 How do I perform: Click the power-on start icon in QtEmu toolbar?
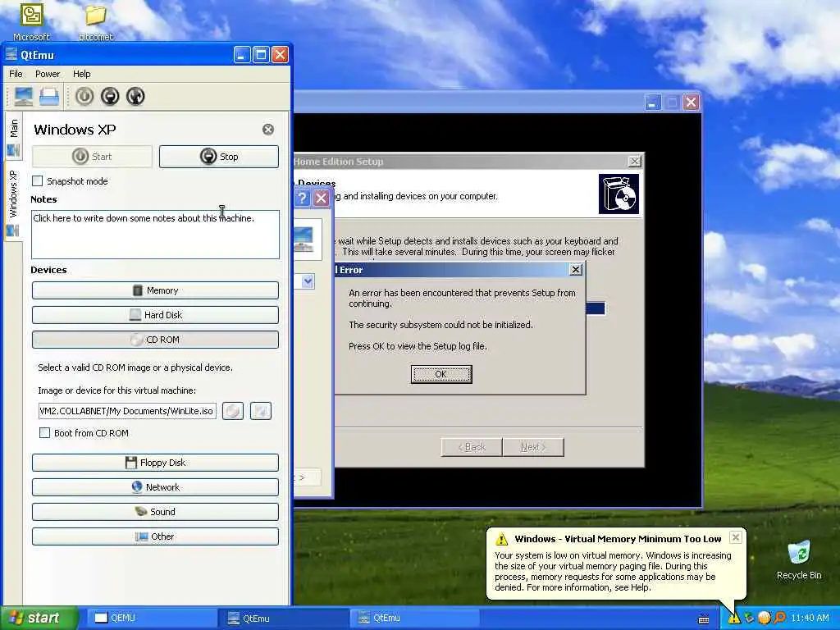point(84,97)
